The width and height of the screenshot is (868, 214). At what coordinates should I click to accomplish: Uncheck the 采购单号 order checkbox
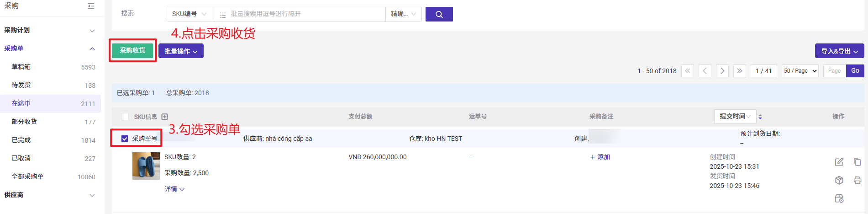click(x=125, y=139)
